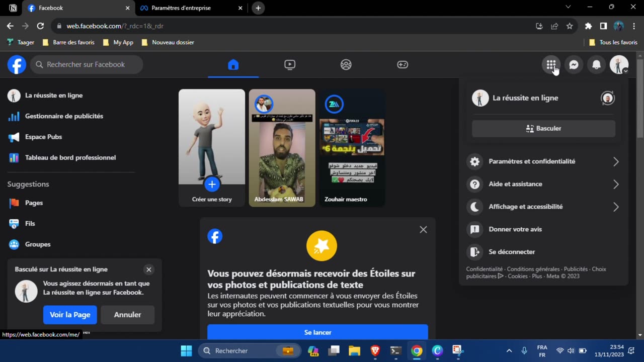Expand the Affichage et accessibilité chevron
This screenshot has height=362, width=644.
pyautogui.click(x=616, y=207)
